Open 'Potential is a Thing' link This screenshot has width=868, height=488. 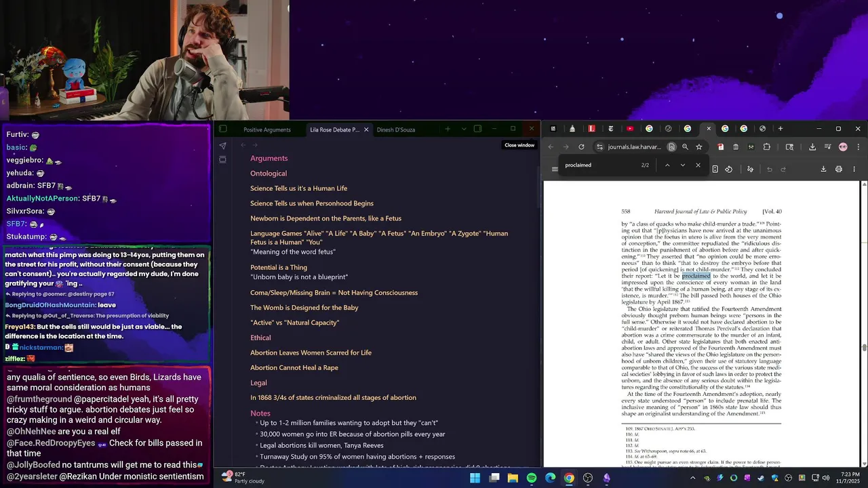(279, 267)
